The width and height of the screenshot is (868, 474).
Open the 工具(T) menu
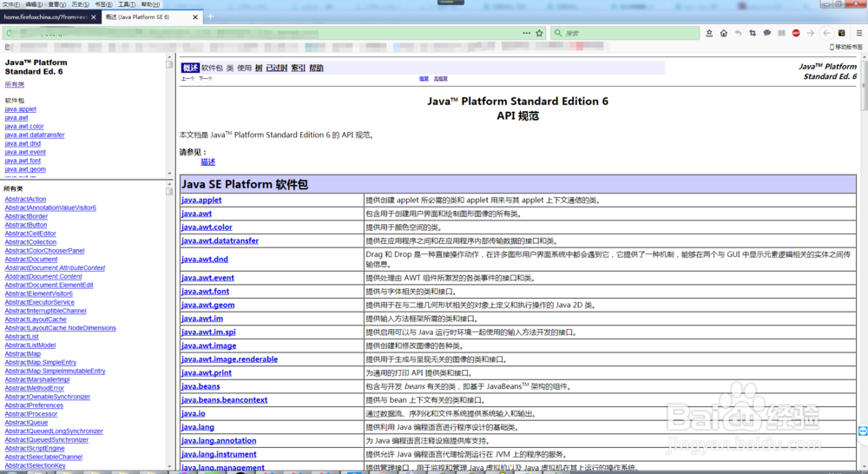127,4
